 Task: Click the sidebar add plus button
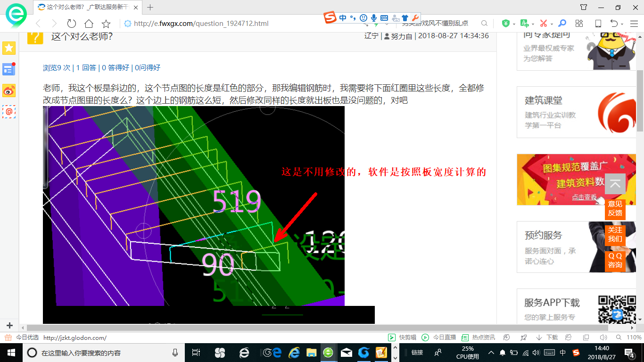(9, 326)
